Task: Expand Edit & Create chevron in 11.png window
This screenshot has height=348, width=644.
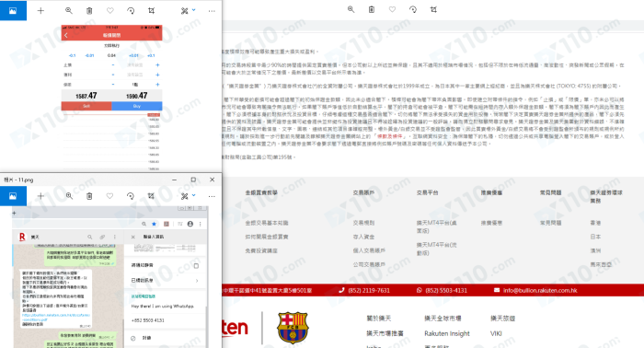Action: tap(194, 195)
